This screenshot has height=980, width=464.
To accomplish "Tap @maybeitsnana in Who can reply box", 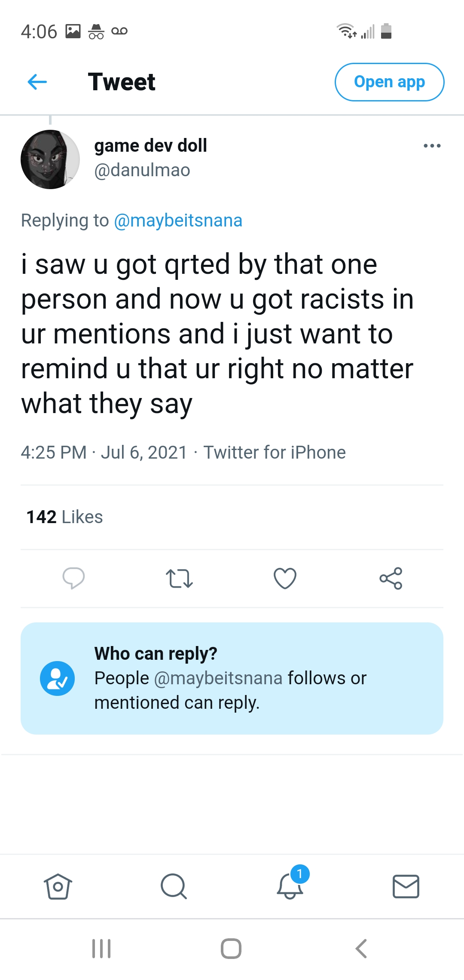I will tap(218, 678).
